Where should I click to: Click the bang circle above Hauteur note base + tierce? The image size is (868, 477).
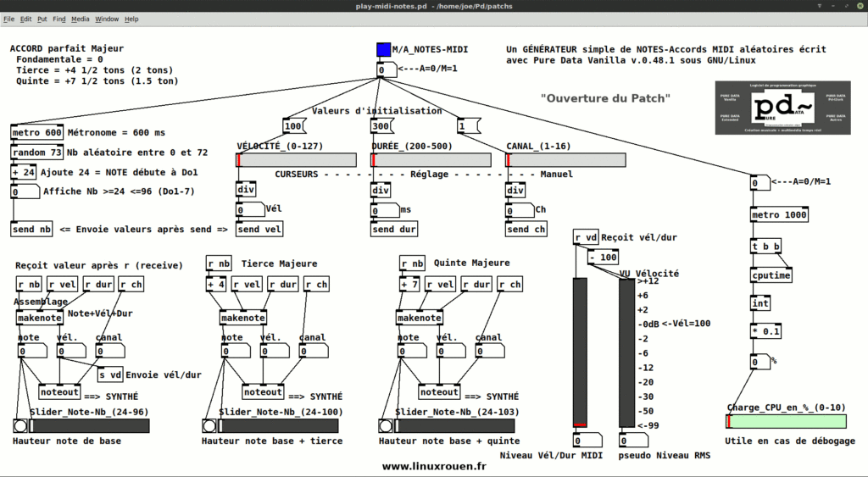pos(209,425)
